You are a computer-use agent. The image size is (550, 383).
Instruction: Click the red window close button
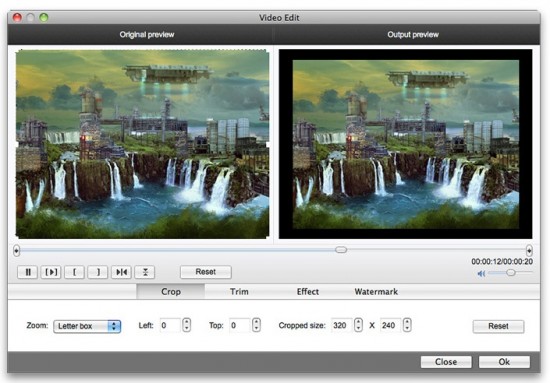(17, 17)
